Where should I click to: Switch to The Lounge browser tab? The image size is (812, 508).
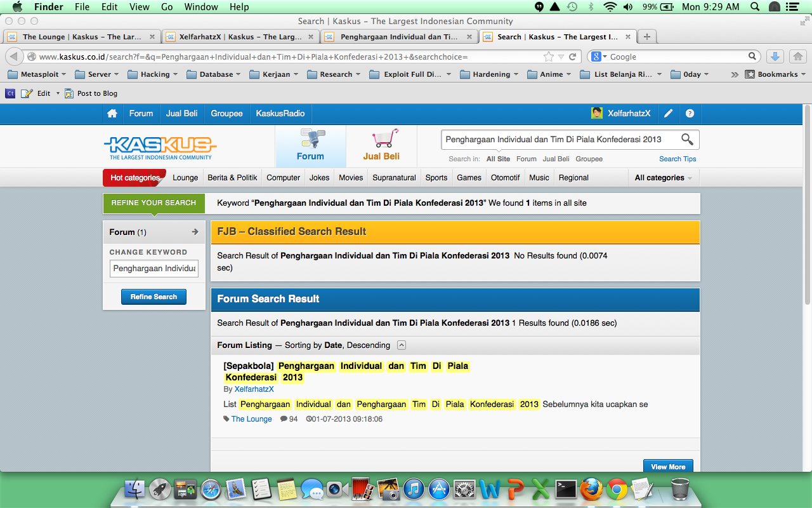[81, 37]
